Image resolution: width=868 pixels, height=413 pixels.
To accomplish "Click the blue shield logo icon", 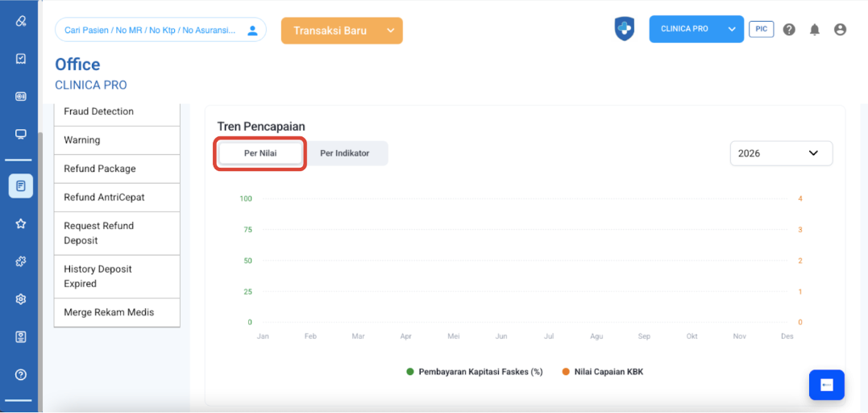I will tap(625, 29).
